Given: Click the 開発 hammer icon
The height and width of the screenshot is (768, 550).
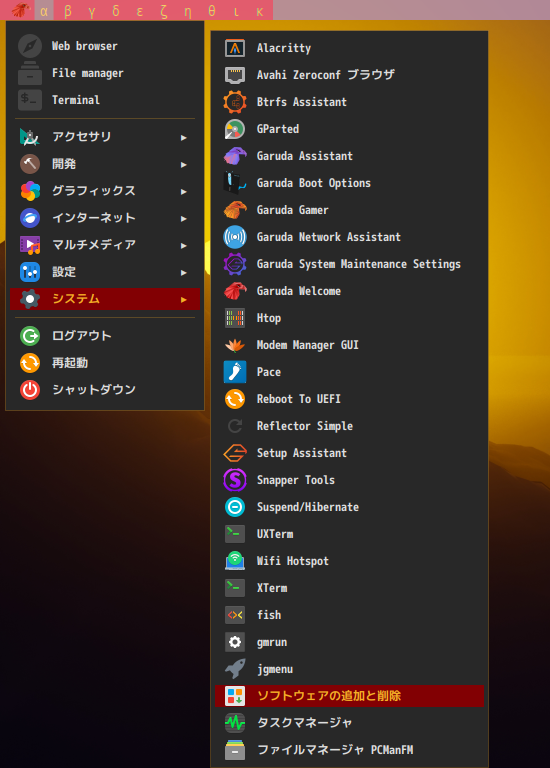Looking at the screenshot, I should 30,164.
